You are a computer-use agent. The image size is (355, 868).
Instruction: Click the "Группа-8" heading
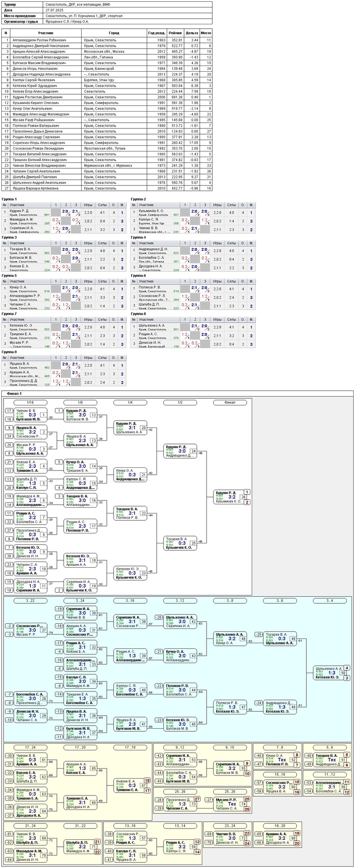138,314
